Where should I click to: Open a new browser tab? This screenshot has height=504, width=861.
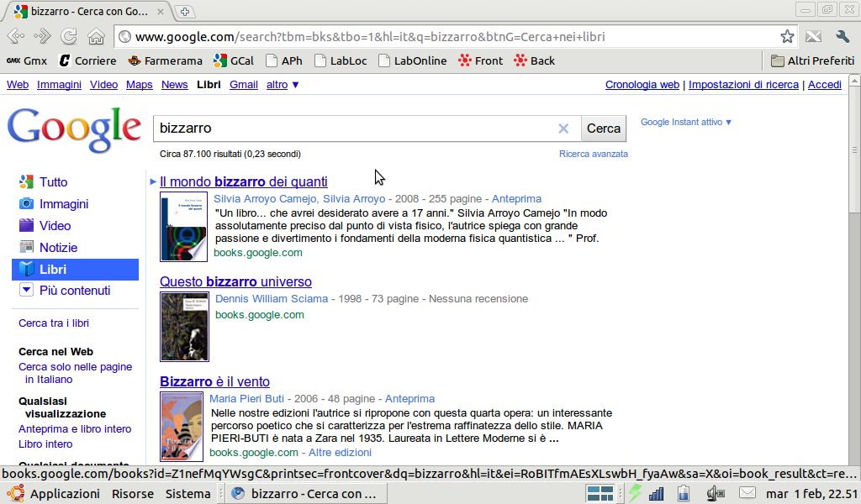tap(185, 12)
